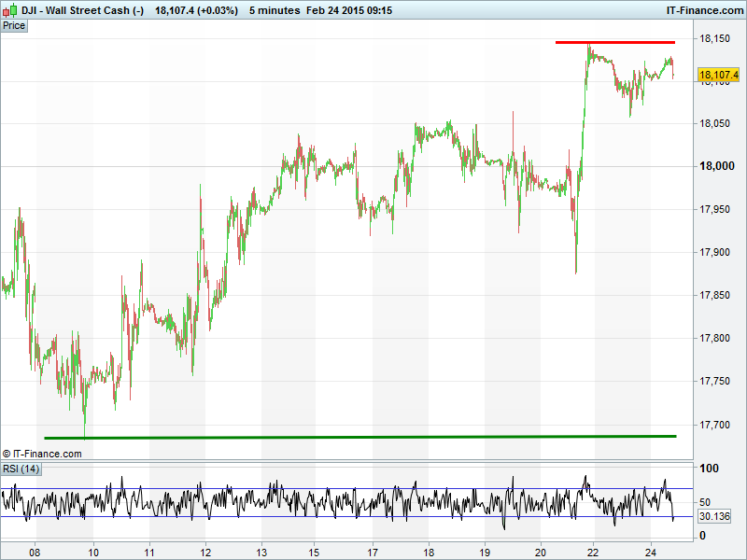Click the 17,700 label on the price axis
The height and width of the screenshot is (560, 747).
717,425
